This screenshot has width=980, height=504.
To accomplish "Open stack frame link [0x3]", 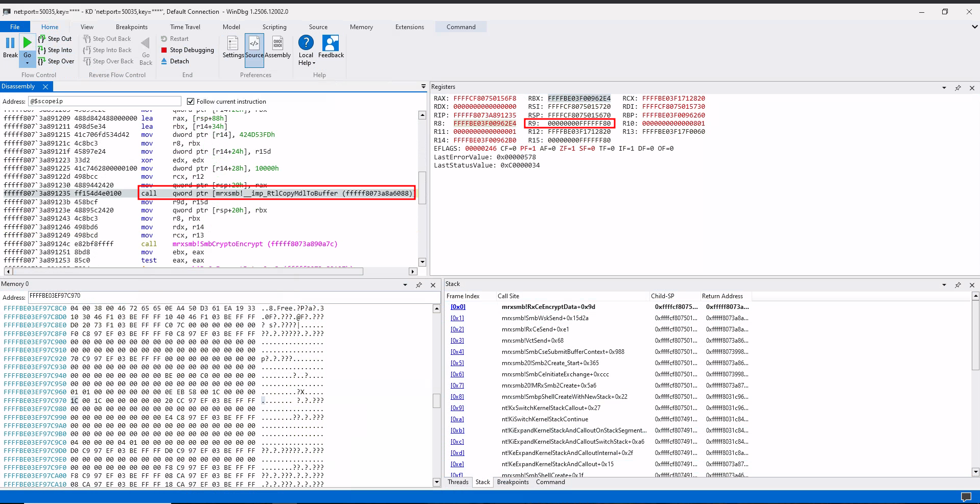I will click(457, 341).
